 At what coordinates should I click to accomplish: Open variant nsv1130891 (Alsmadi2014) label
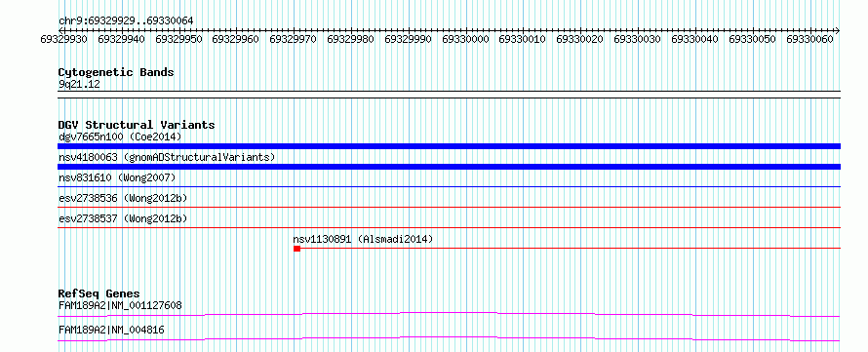363,239
